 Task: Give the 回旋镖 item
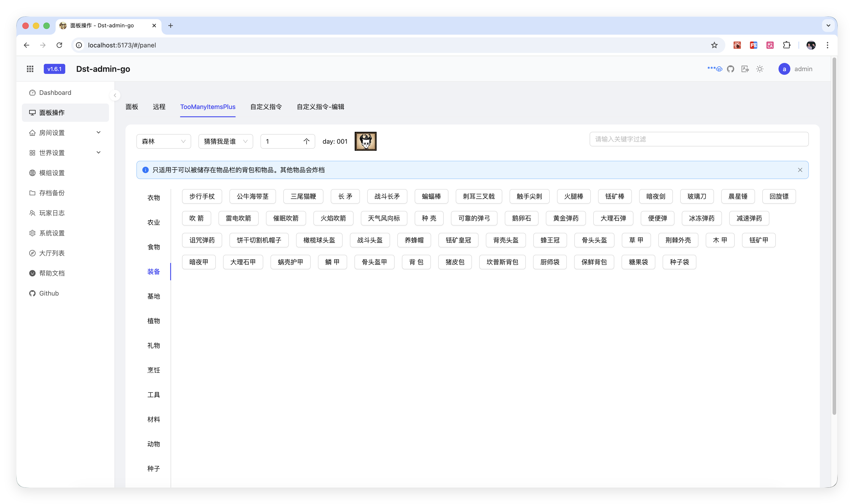778,196
